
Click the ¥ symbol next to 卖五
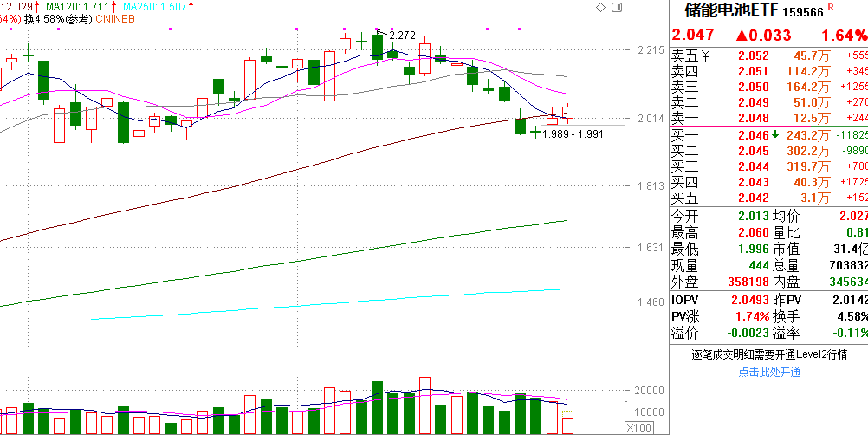point(705,55)
